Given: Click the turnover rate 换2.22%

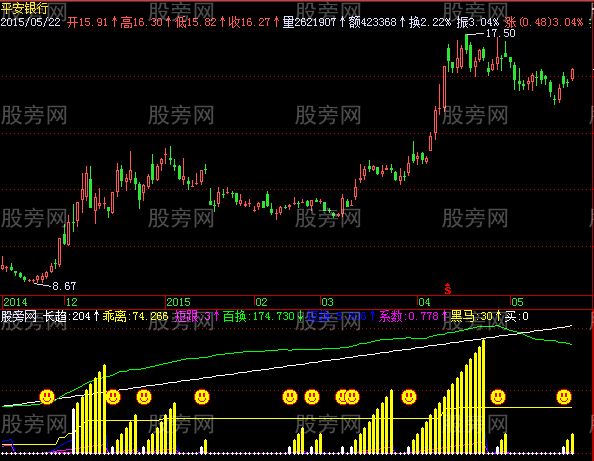Looking at the screenshot, I should (x=430, y=22).
